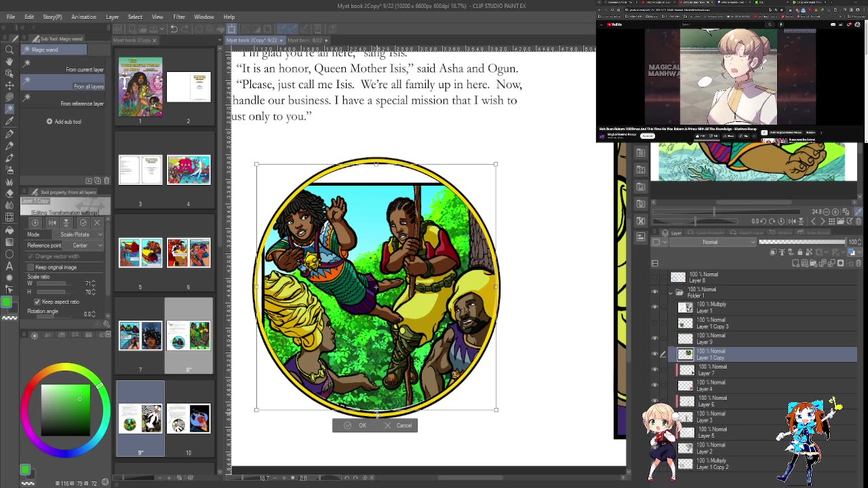Hide Layer 4 with eye icon
868x488 pixels.
[654, 386]
